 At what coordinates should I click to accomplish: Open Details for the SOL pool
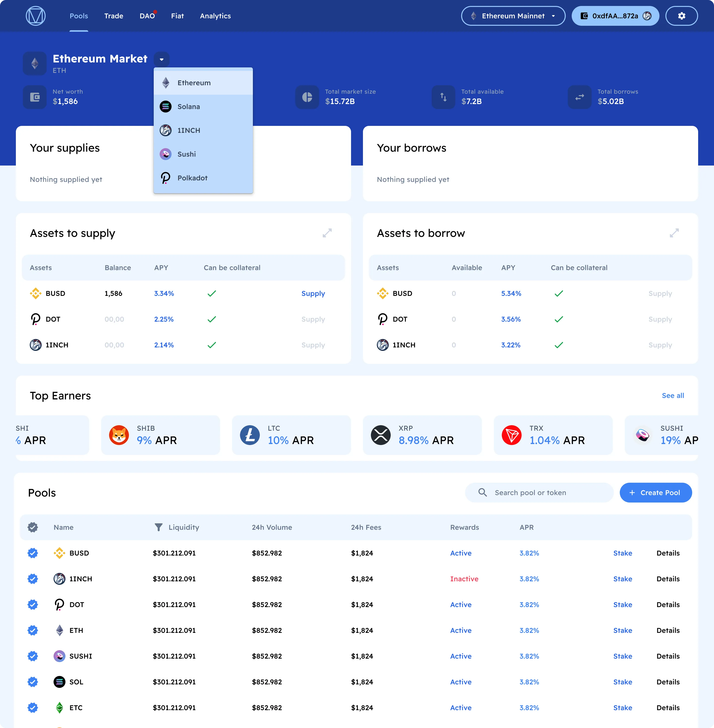coord(668,681)
